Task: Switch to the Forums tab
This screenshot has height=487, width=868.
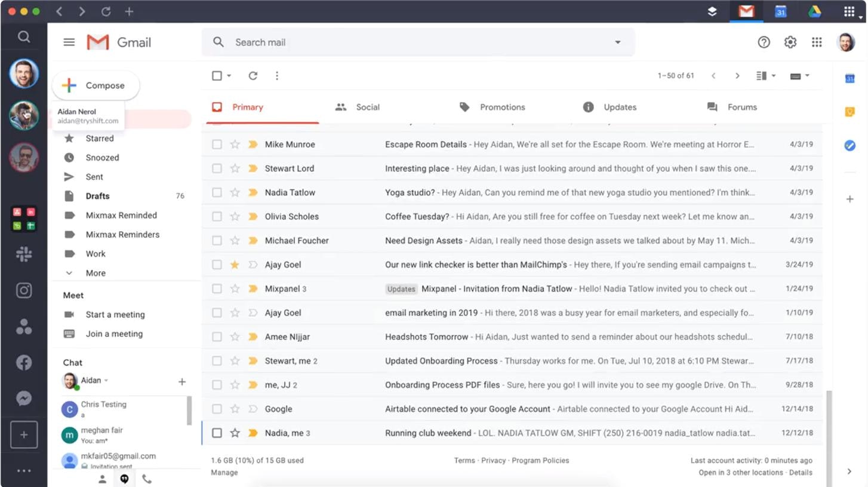Action: tap(732, 107)
